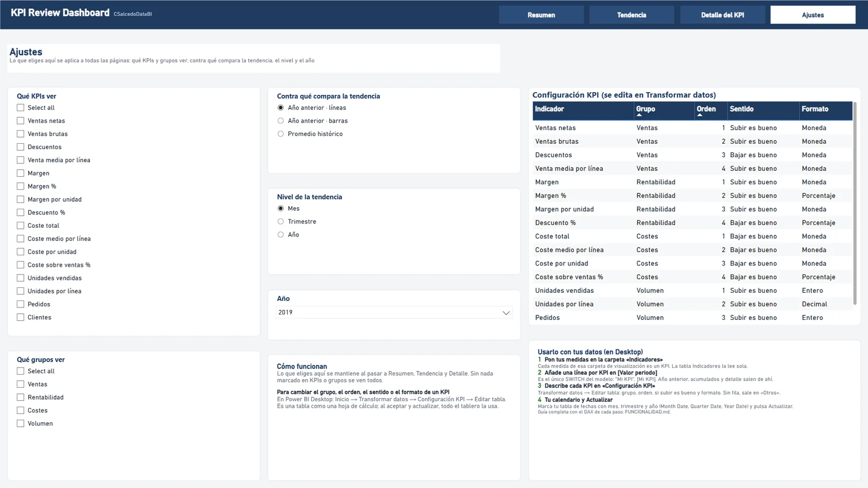
Task: Set trend level to Año
Action: pyautogui.click(x=280, y=235)
